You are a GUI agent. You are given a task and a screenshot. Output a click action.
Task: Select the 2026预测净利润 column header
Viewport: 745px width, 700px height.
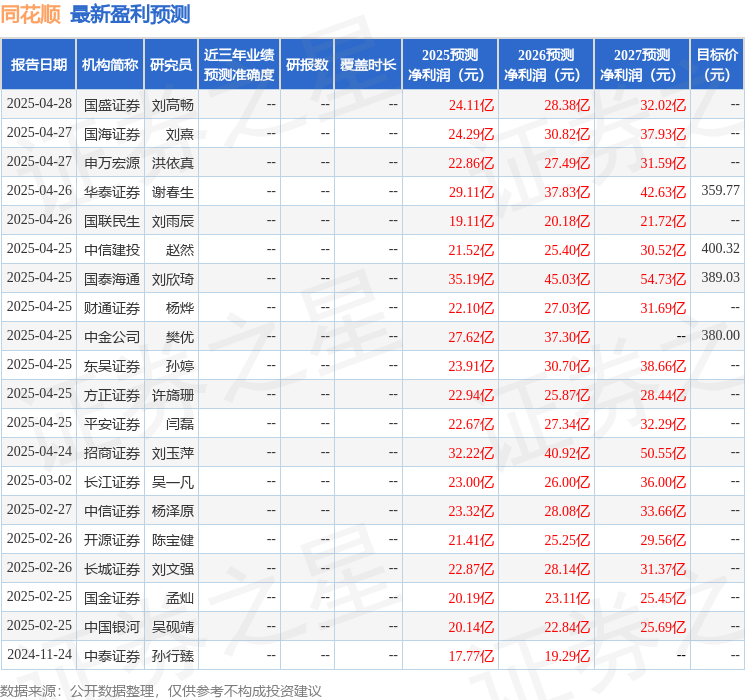click(x=546, y=65)
